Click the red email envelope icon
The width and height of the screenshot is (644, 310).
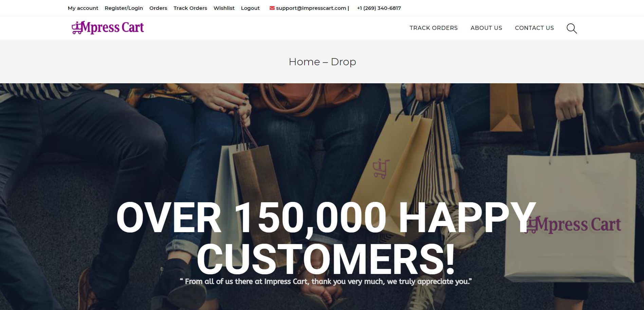[272, 8]
